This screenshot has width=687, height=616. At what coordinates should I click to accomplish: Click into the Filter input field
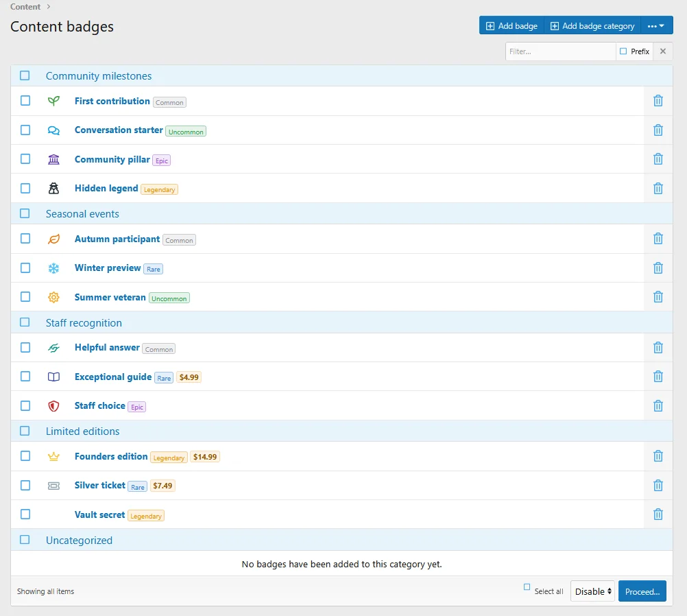point(560,51)
